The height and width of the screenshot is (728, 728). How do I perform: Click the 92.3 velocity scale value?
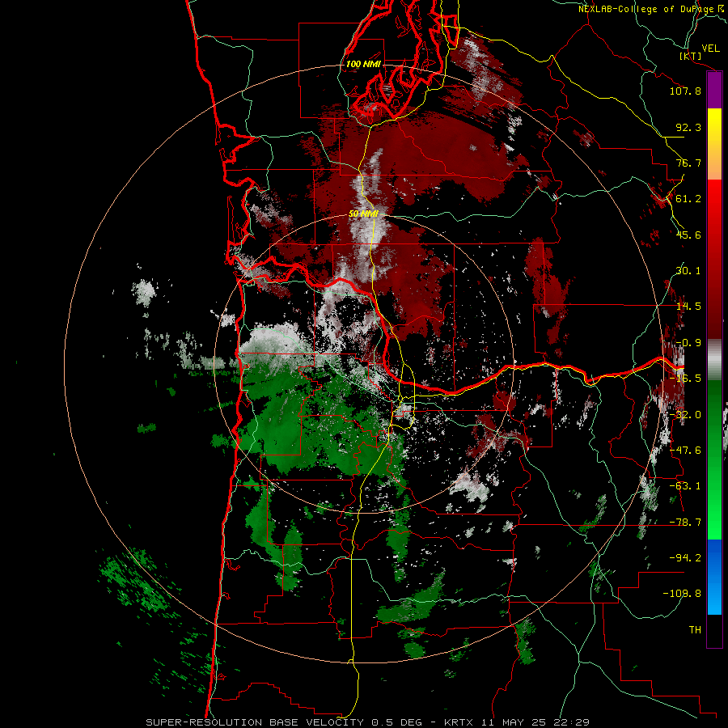[688, 127]
